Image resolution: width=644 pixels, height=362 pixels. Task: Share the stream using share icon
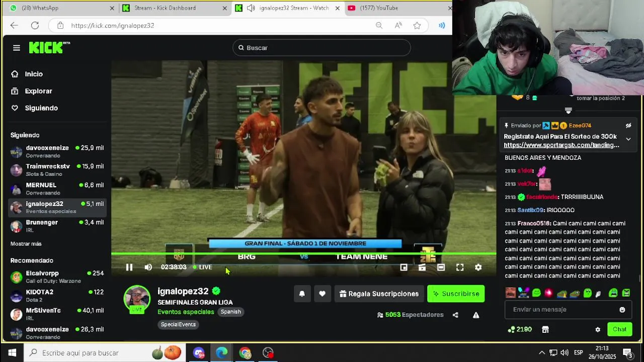pos(455,315)
